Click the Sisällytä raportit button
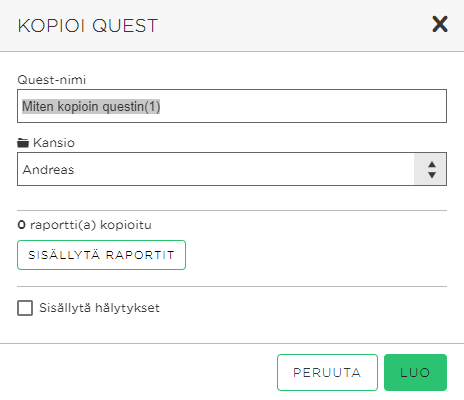This screenshot has width=464, height=400. click(101, 255)
